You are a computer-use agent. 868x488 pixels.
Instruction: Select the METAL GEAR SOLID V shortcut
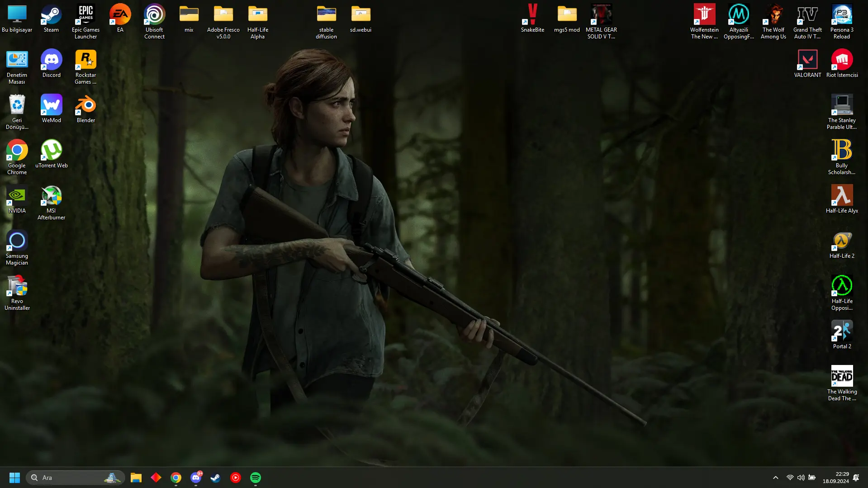pos(602,22)
